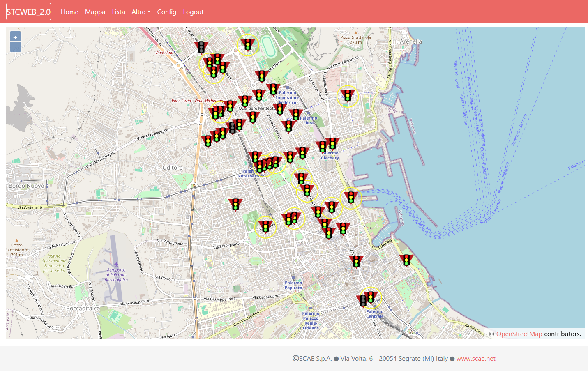Open the OpenStreetMap attribution link
588x373 pixels.
click(519, 334)
